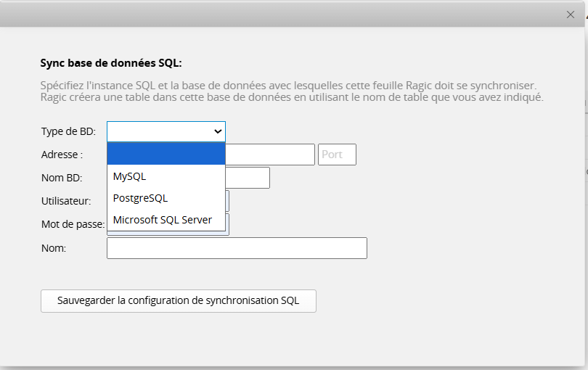Click the "Nom BD:" label
The image size is (588, 370).
[x=62, y=178]
